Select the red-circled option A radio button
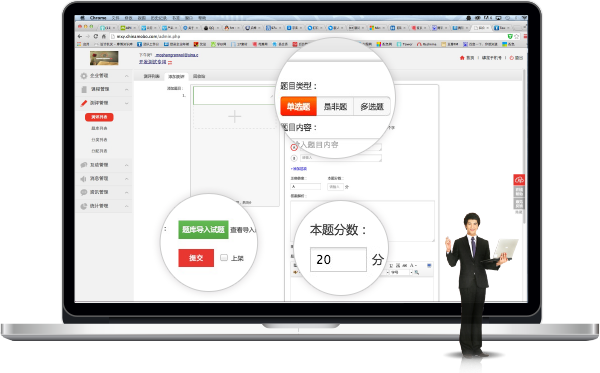 (x=294, y=147)
